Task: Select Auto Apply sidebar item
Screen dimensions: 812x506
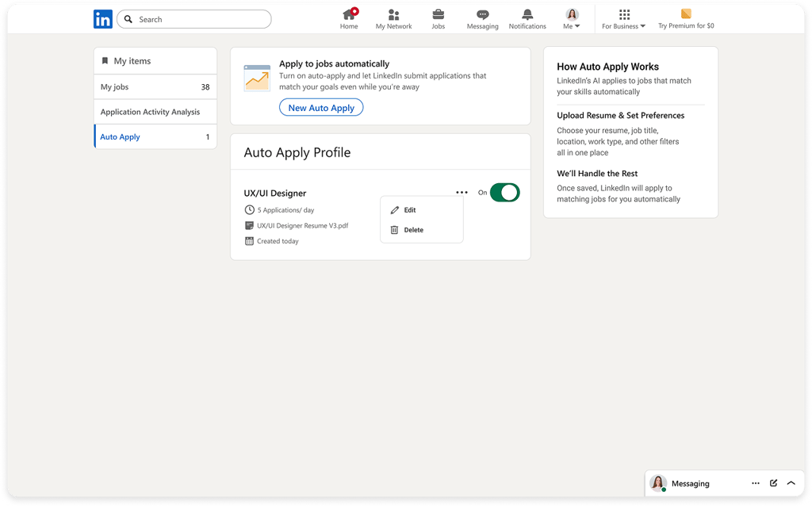Action: coord(155,136)
